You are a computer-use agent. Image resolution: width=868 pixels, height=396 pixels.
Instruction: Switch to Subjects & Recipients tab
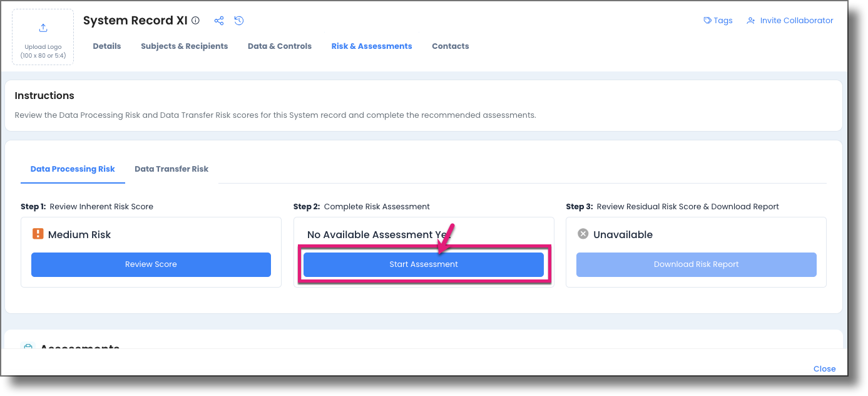coord(185,46)
